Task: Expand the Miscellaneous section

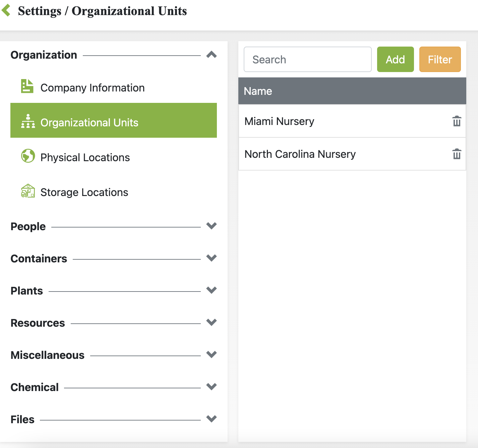Action: pos(212,355)
